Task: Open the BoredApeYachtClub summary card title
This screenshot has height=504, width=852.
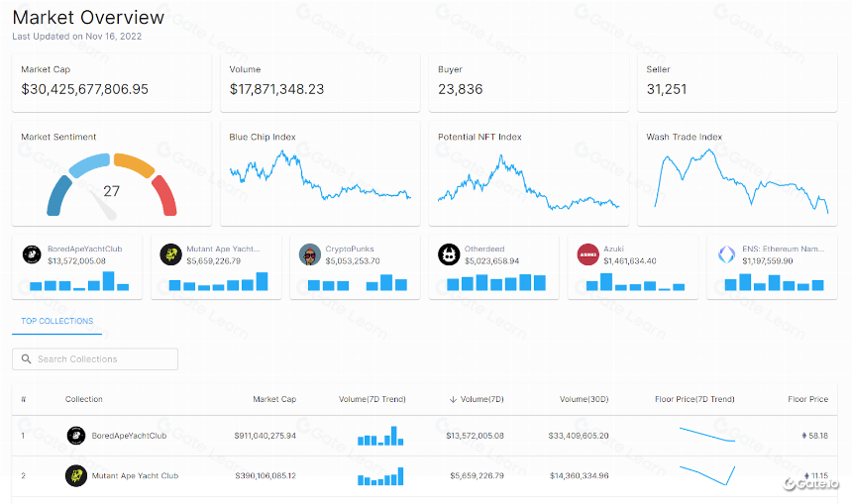Action: (x=85, y=249)
